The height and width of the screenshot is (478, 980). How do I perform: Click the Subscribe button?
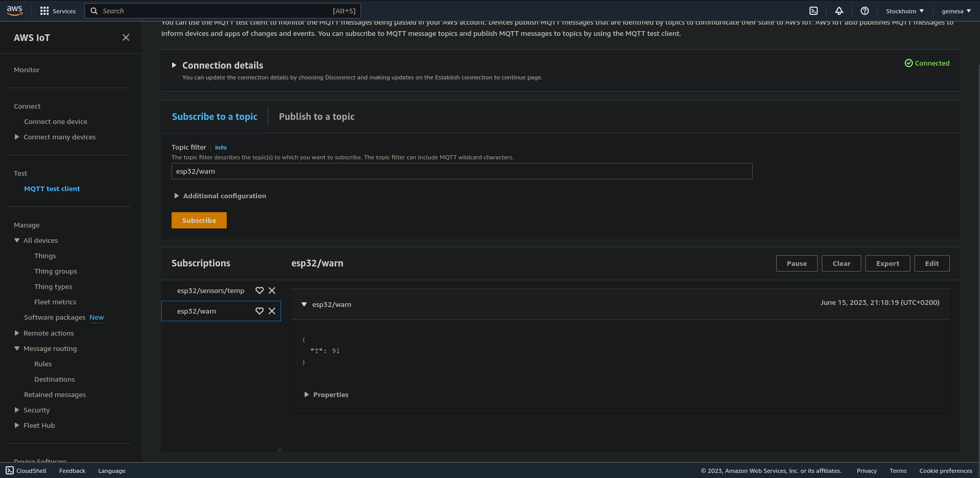click(x=199, y=220)
